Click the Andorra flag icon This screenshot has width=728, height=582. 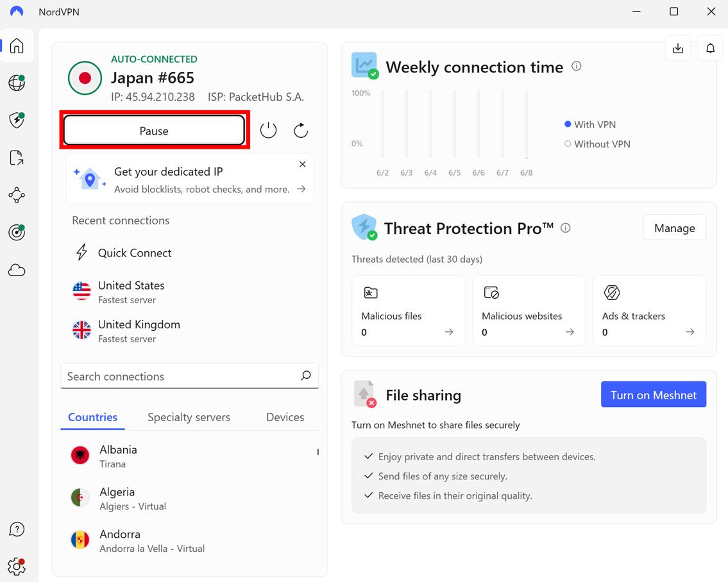pos(80,540)
